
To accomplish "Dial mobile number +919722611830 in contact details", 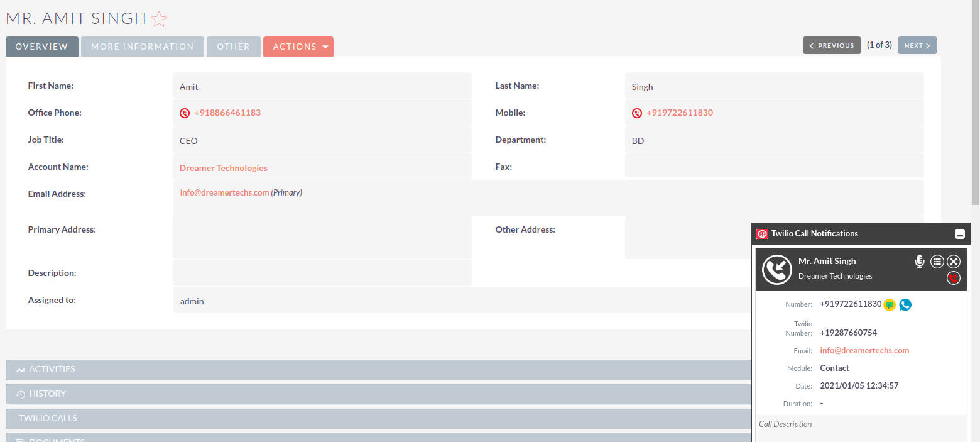I will [680, 113].
